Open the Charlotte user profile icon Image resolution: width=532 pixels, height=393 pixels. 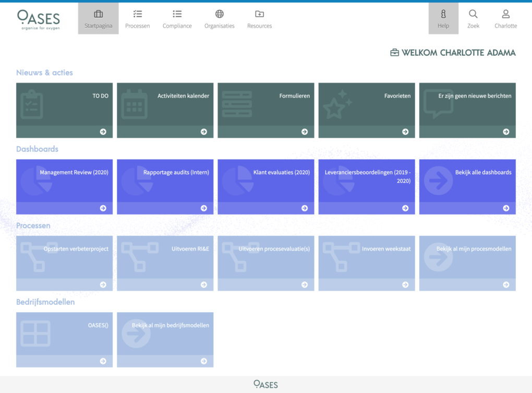pos(505,14)
